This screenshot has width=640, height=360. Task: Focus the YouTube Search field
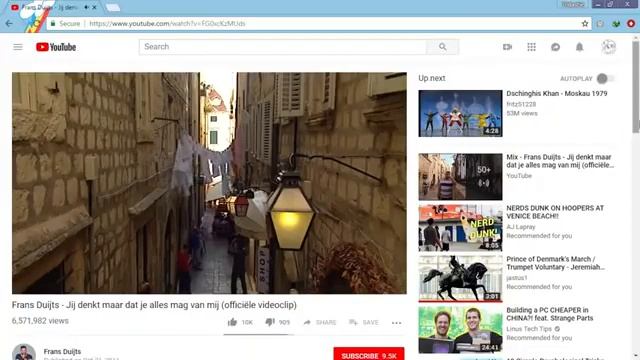[x=282, y=47]
